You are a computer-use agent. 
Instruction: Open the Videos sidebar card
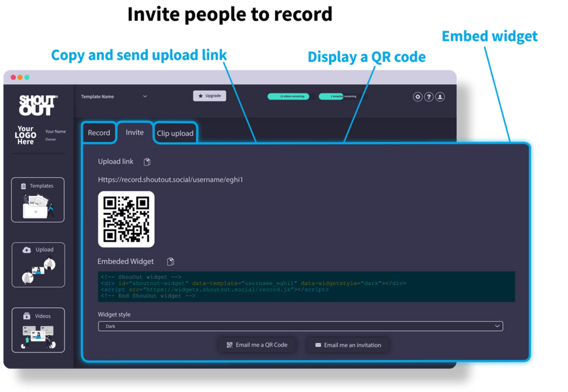[38, 330]
